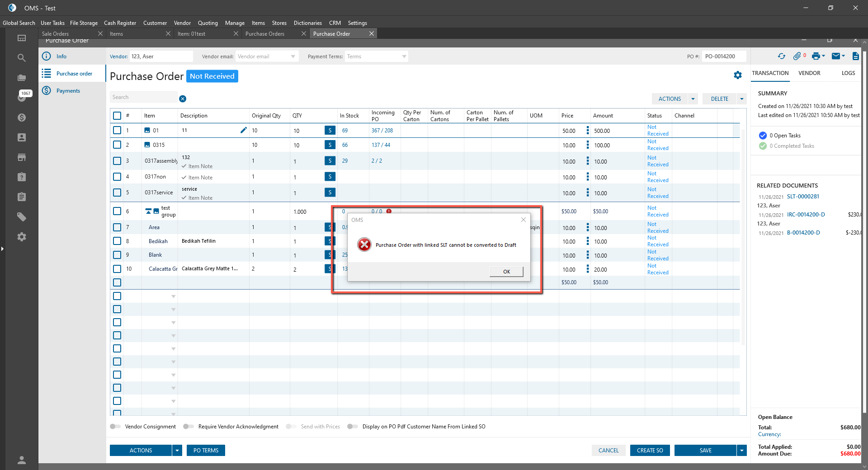The width and height of the screenshot is (868, 470).
Task: Switch to the LOGS tab
Action: 848,73
